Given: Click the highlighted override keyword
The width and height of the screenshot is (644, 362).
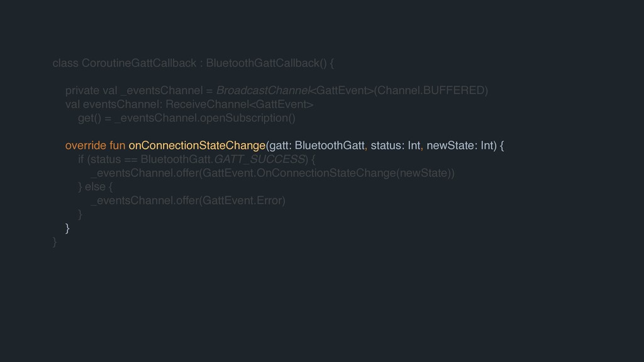Looking at the screenshot, I should click(x=86, y=146).
